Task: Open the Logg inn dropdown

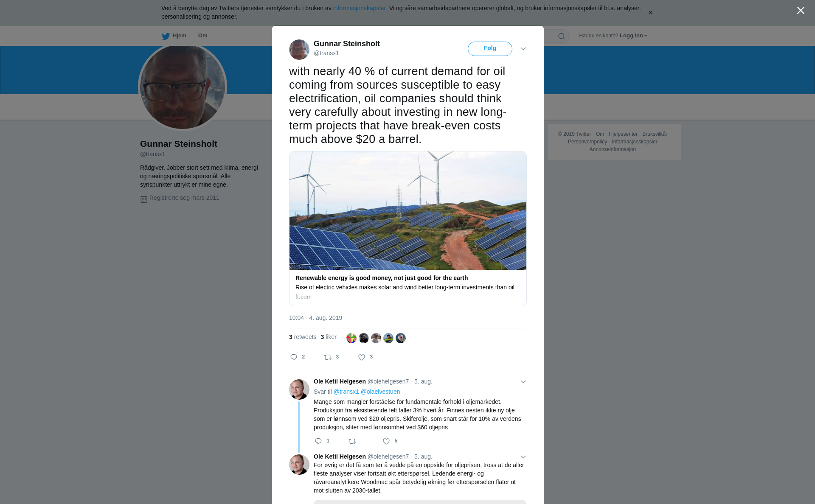Action: tap(633, 36)
